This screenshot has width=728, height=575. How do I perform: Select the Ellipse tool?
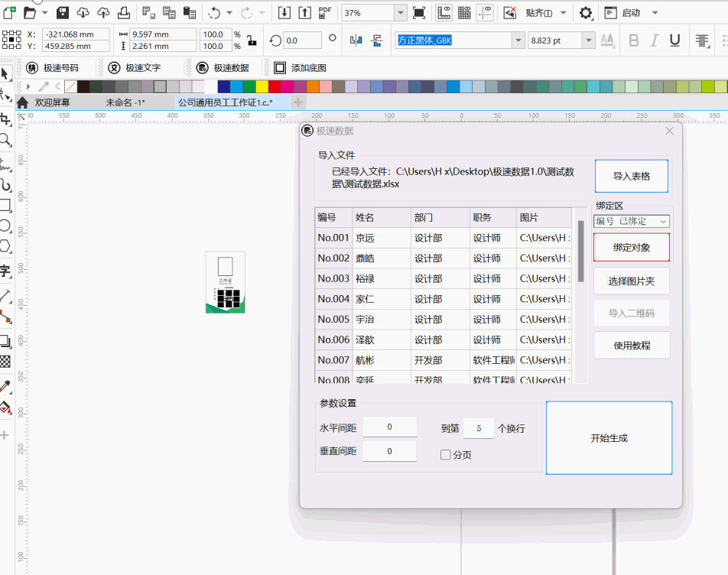[x=5, y=226]
